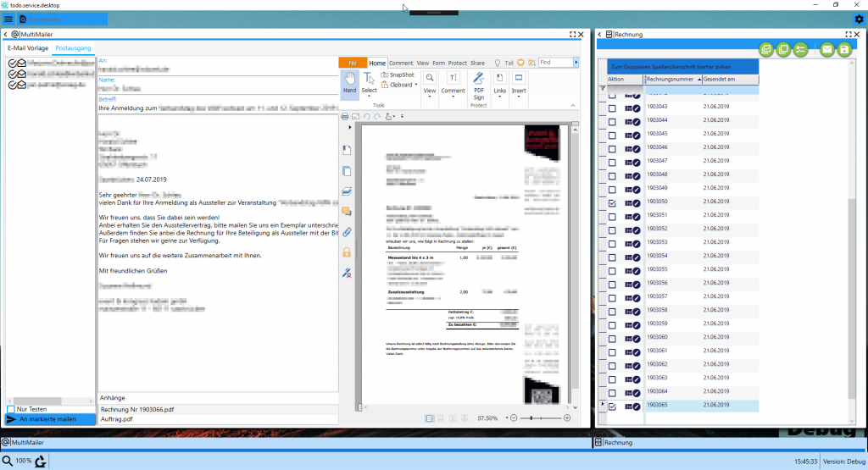Switch to the E-Mail Vorlage tab
Viewport: 868px width, 470px height.
pos(28,48)
